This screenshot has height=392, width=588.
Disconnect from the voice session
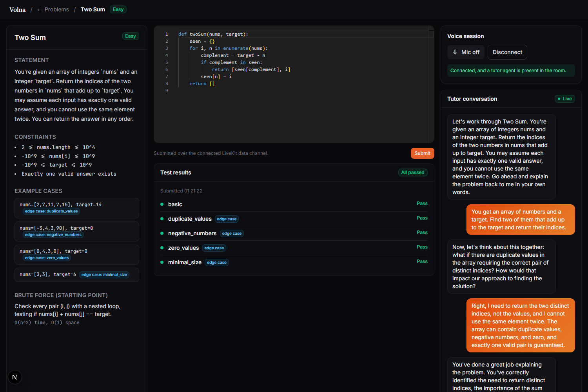point(507,52)
